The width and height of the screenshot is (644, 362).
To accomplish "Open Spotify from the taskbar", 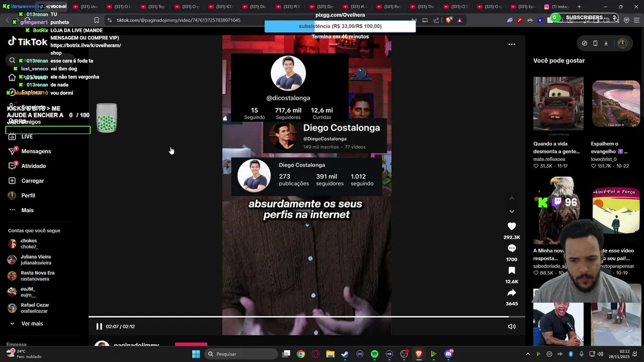I will [374, 354].
